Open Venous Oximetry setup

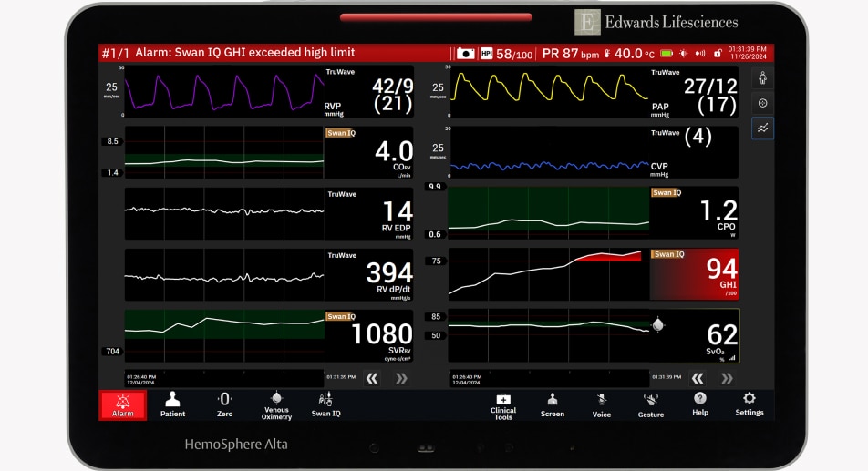pos(276,404)
